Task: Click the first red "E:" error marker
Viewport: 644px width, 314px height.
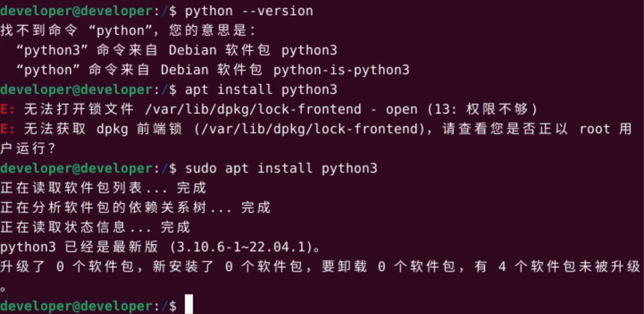Action: tap(8, 109)
